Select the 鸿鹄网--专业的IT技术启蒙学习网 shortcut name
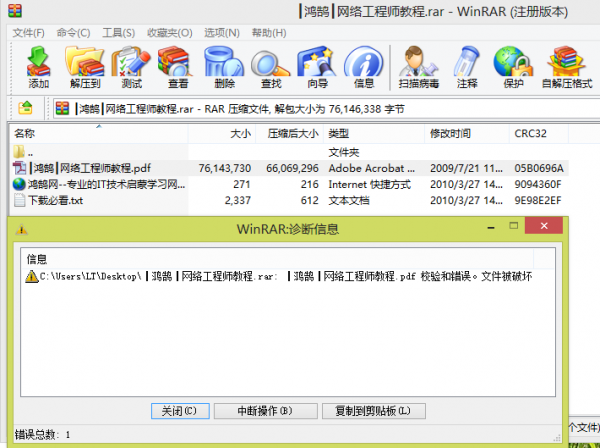The height and width of the screenshot is (448, 600). (106, 184)
